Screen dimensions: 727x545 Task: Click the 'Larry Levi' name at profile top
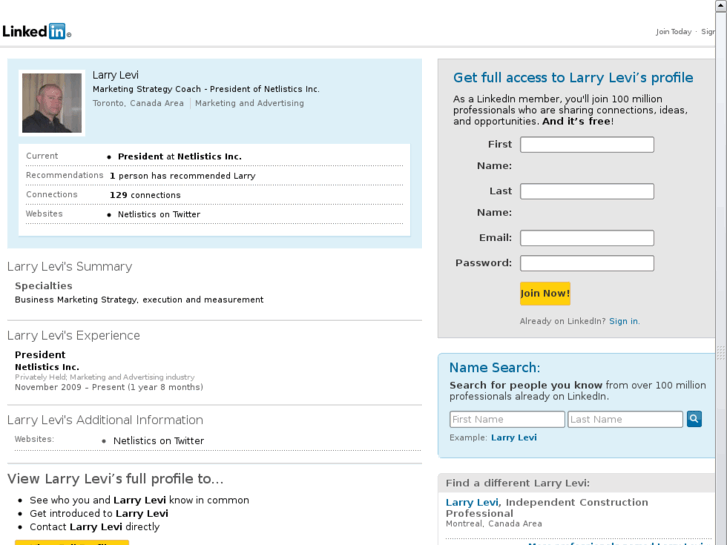pos(115,75)
